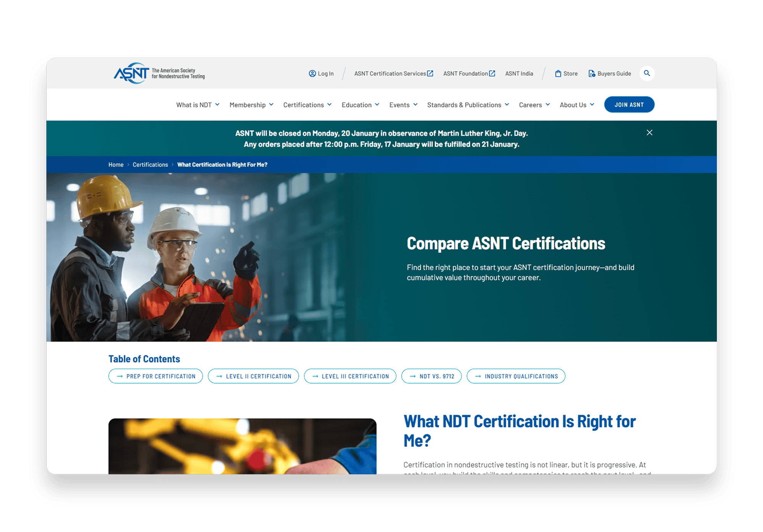
Task: Open the Certifications nav menu
Action: pyautogui.click(x=307, y=105)
